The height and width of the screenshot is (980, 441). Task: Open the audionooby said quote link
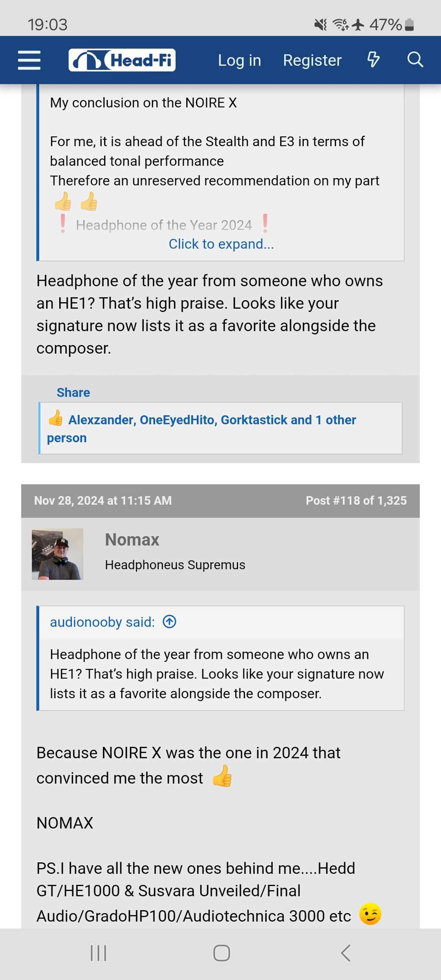(x=102, y=622)
